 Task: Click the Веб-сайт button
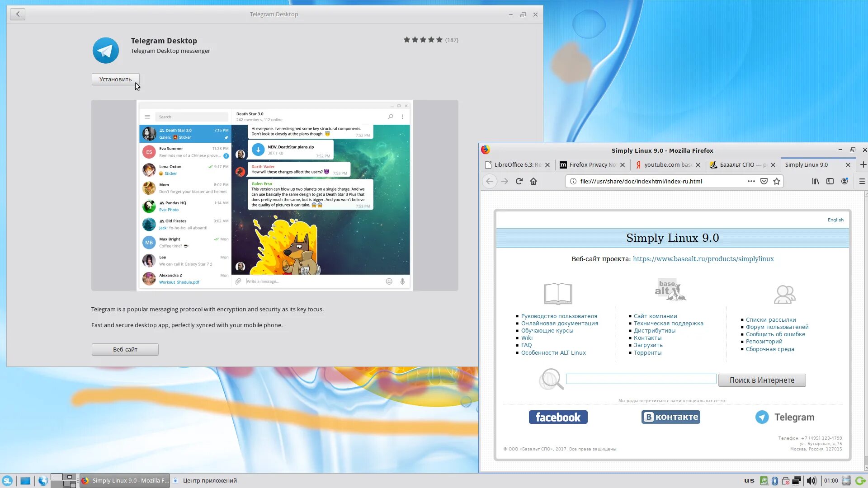point(125,349)
